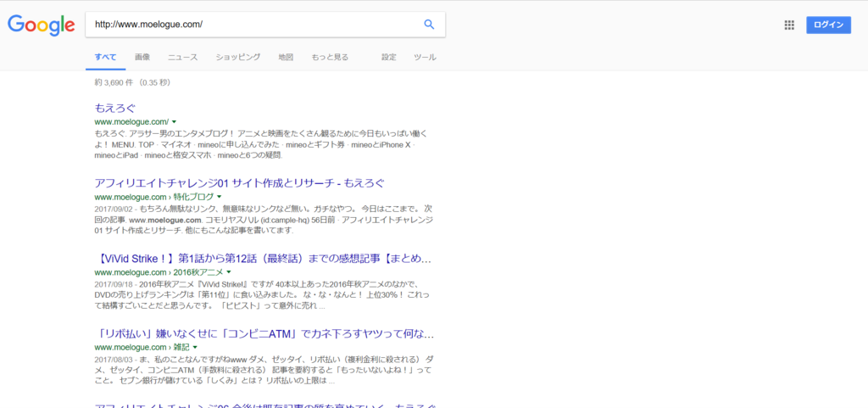The image size is (868, 408).
Task: Click the Google logo
Action: [x=41, y=25]
